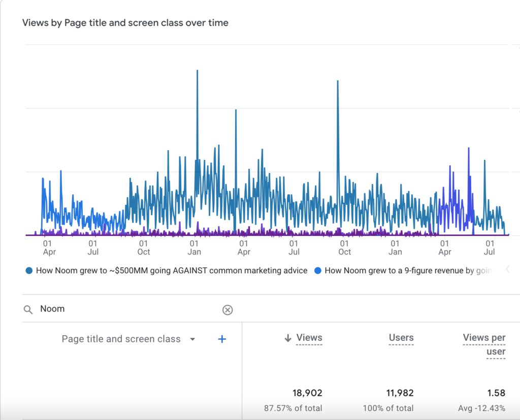Click inside the search field containing Noom
Viewport: 520px width, 420px height.
(102, 308)
